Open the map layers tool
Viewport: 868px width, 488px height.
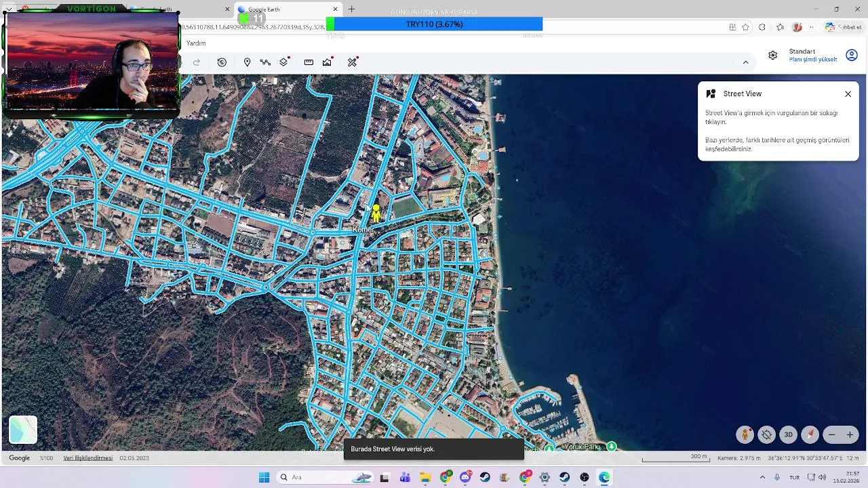tap(284, 62)
